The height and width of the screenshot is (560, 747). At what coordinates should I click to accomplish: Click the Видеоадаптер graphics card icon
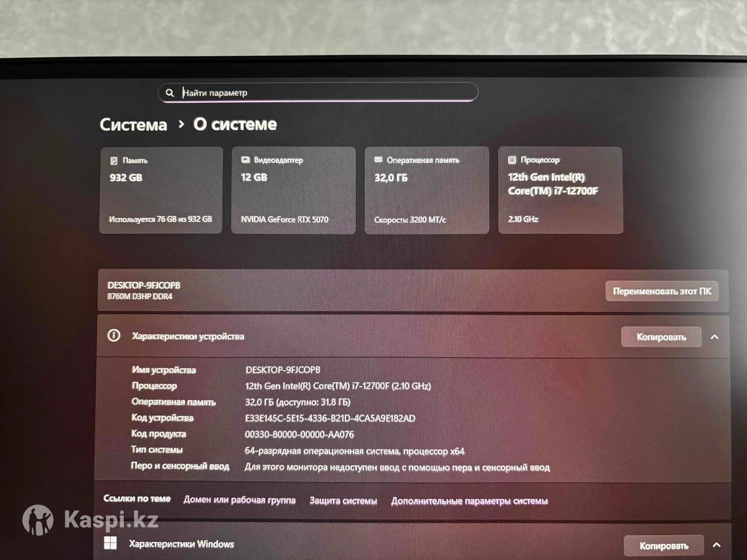point(245,160)
